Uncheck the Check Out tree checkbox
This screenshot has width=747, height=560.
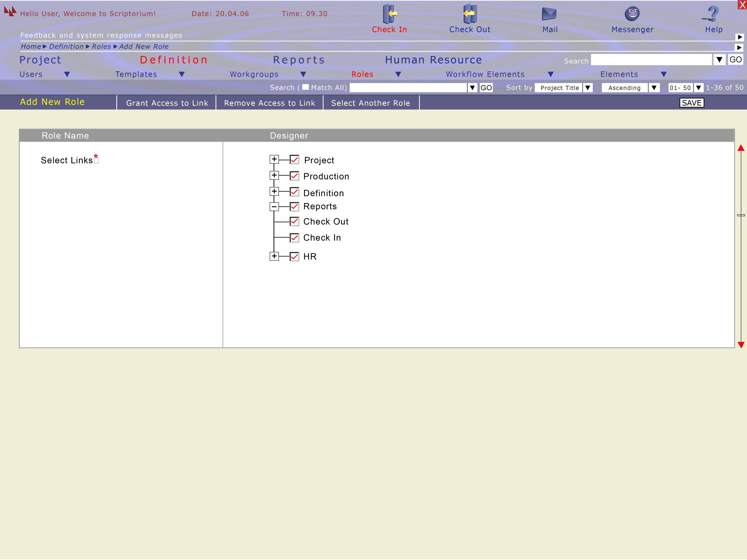click(294, 221)
